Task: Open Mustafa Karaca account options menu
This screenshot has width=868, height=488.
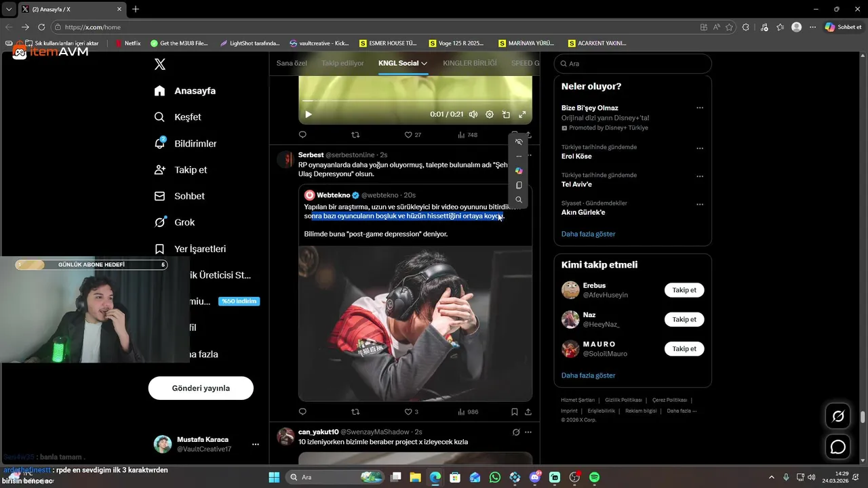Action: [x=256, y=445]
